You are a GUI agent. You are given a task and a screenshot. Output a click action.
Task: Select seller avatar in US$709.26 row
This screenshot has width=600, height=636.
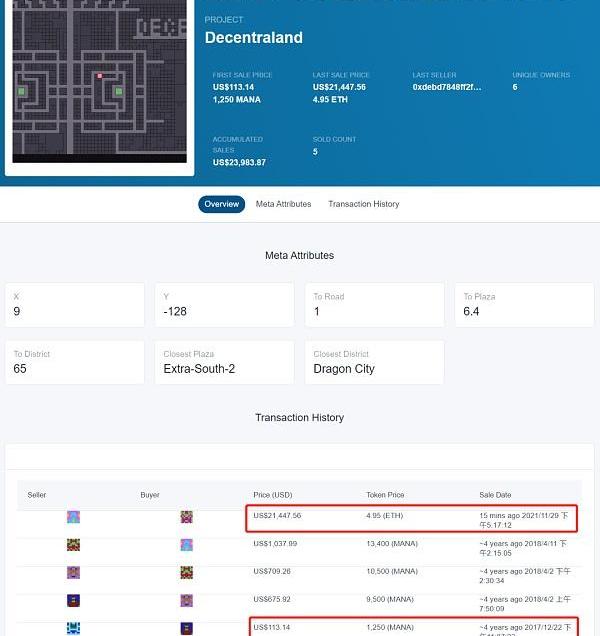pyautogui.click(x=73, y=573)
